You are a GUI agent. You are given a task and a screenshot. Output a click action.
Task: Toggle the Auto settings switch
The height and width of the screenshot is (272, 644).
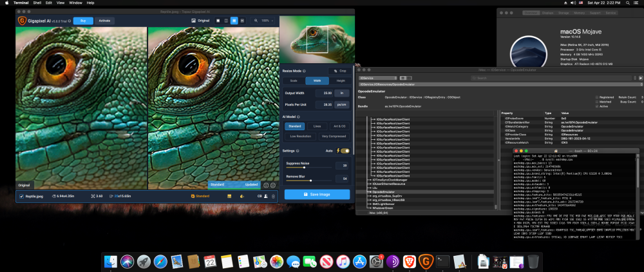[x=345, y=151]
